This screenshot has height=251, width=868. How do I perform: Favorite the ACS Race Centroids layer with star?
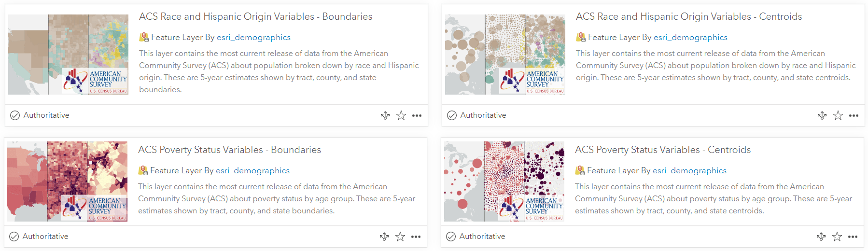click(838, 115)
